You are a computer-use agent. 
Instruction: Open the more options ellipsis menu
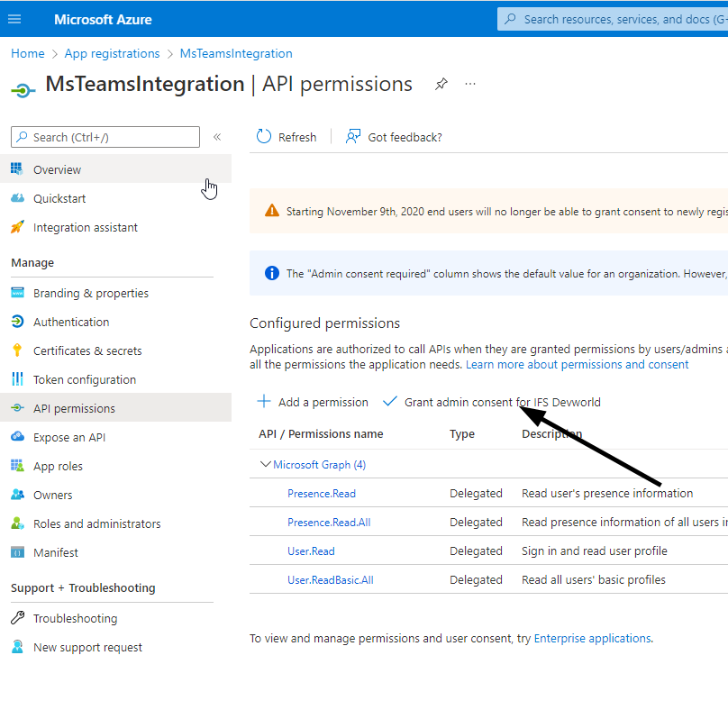(469, 83)
